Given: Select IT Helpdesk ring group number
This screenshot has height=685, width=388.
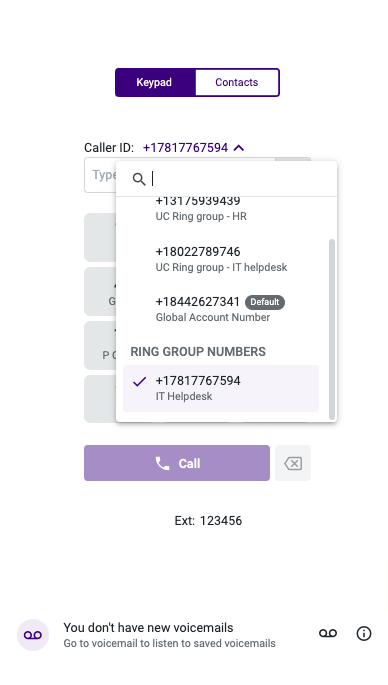Looking at the screenshot, I should [221, 388].
